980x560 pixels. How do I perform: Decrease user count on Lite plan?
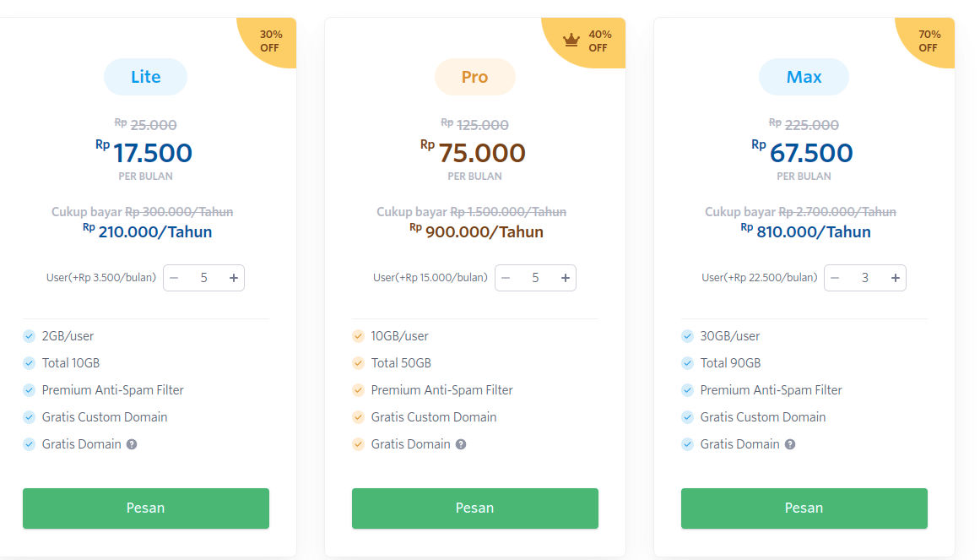point(174,278)
